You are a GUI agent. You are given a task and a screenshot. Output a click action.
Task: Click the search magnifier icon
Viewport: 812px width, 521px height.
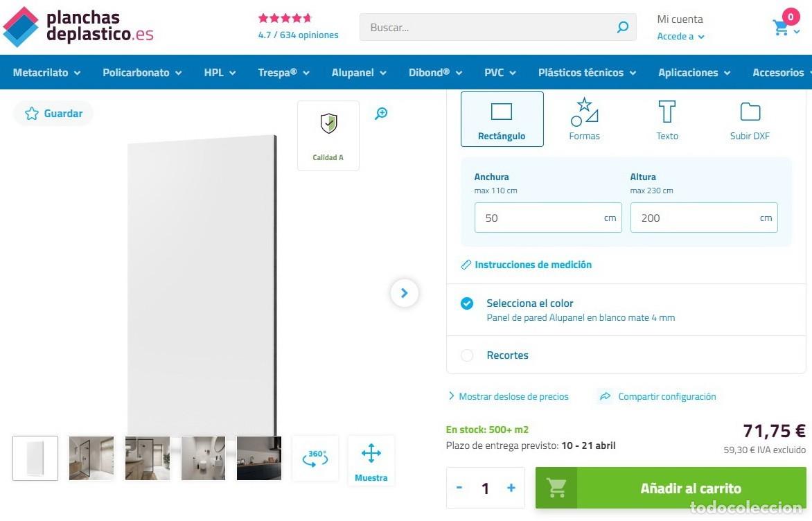tap(622, 27)
